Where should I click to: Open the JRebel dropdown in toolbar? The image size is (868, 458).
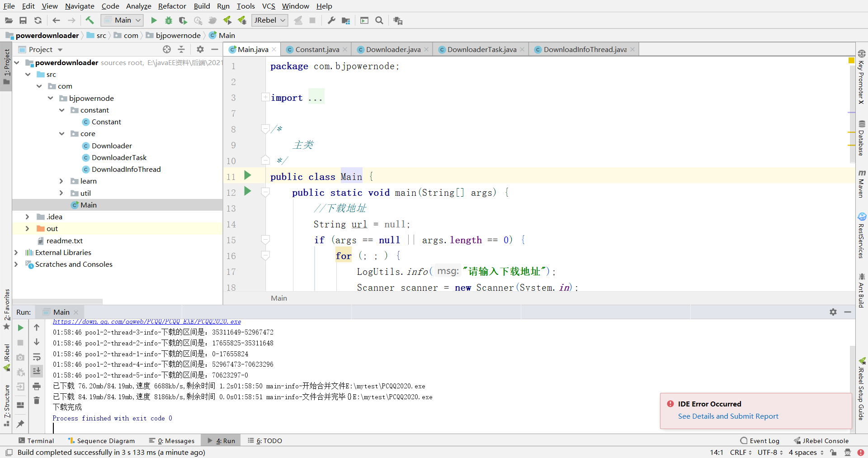(x=269, y=20)
